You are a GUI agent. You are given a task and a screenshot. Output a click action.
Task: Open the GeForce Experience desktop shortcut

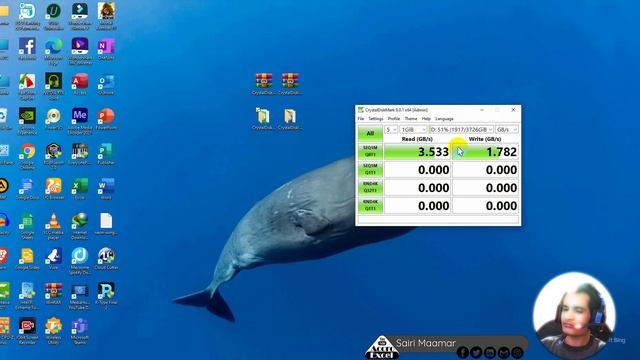tap(27, 121)
